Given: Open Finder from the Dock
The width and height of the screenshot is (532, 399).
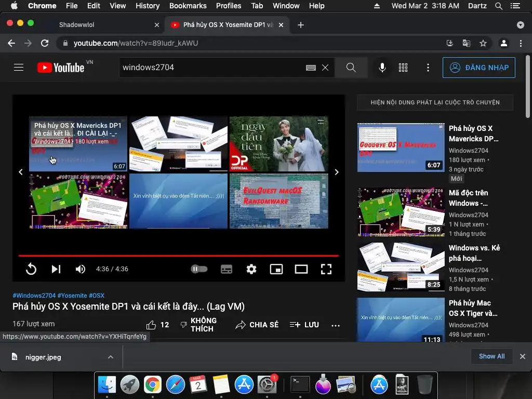Looking at the screenshot, I should click(107, 384).
